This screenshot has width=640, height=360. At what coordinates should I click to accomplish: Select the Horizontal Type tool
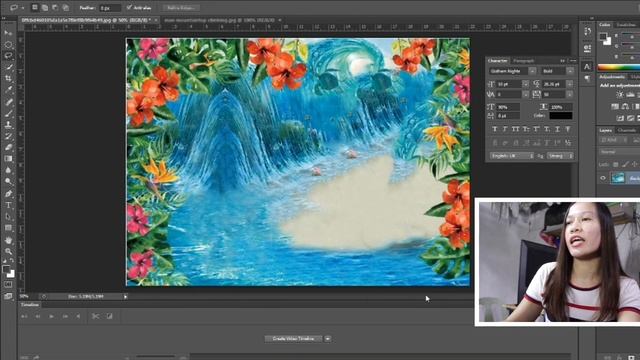pos(8,205)
